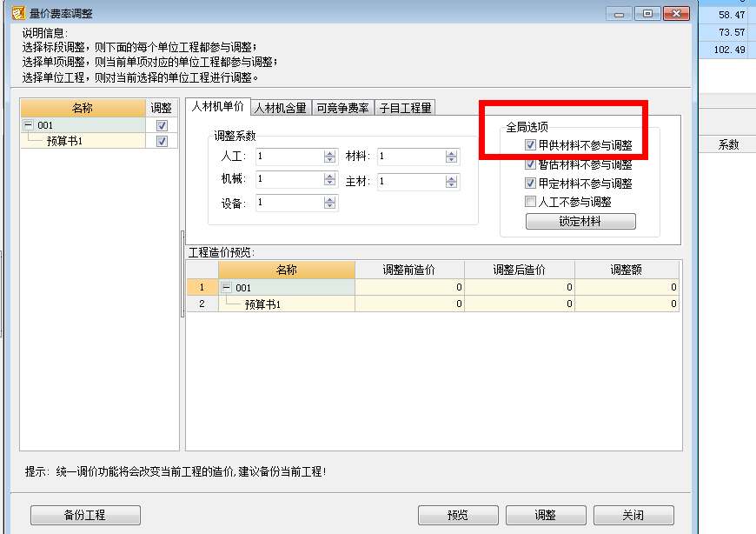Click the splitter handle between left and right panels

tap(182, 273)
